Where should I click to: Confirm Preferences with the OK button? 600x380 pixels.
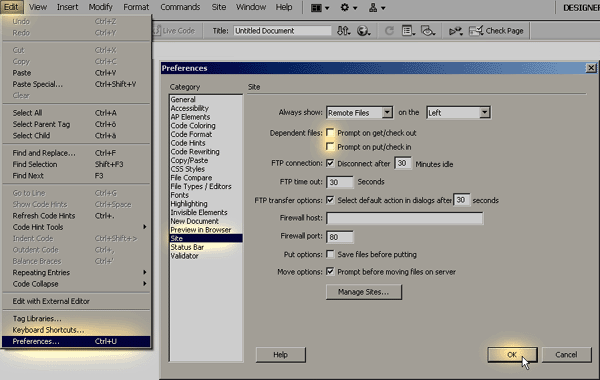coord(512,355)
